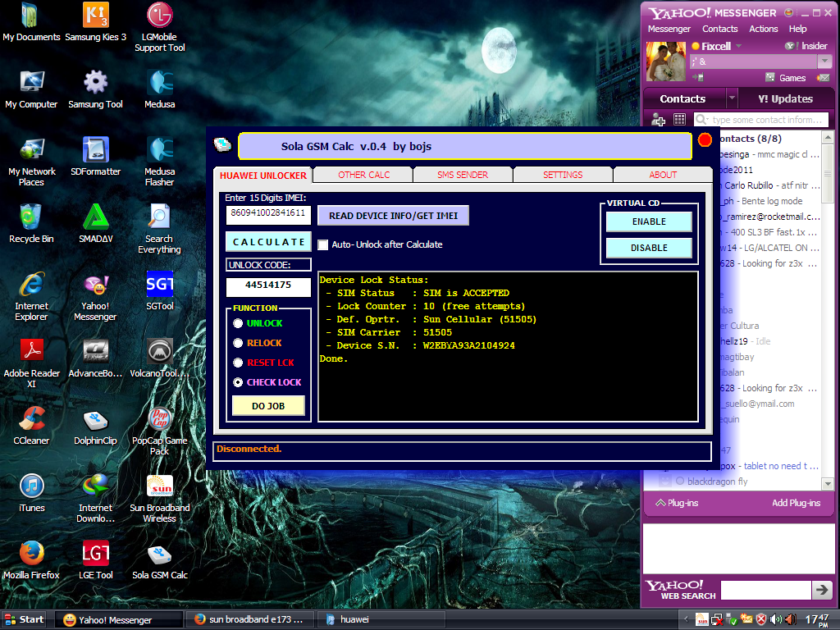
Task: Open the Medusa Flasher desktop shortcut
Action: click(159, 151)
